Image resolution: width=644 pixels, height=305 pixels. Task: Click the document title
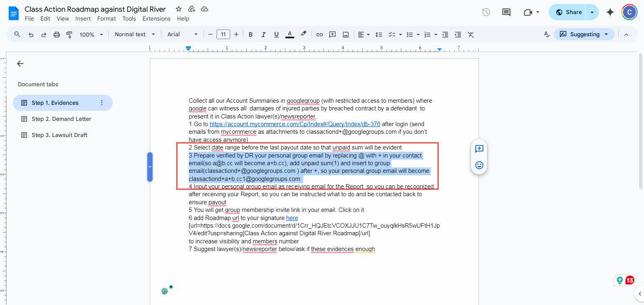pos(95,9)
